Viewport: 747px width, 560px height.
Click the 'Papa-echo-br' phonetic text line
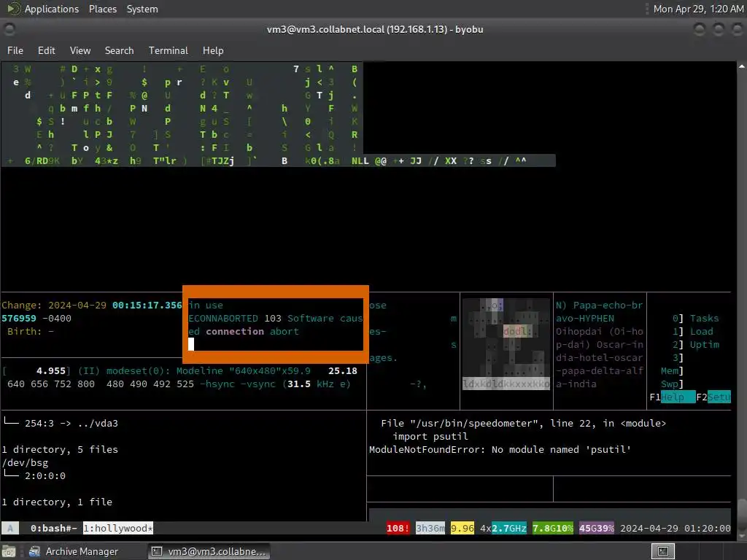(600, 306)
